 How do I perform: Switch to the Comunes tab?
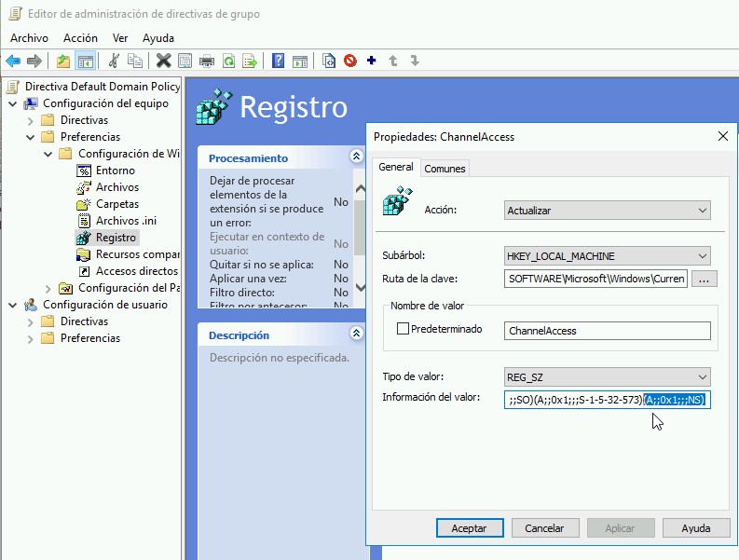point(445,169)
